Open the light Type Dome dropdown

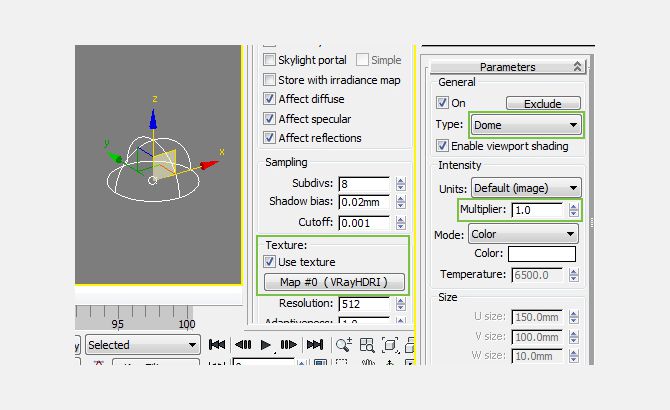[x=526, y=125]
